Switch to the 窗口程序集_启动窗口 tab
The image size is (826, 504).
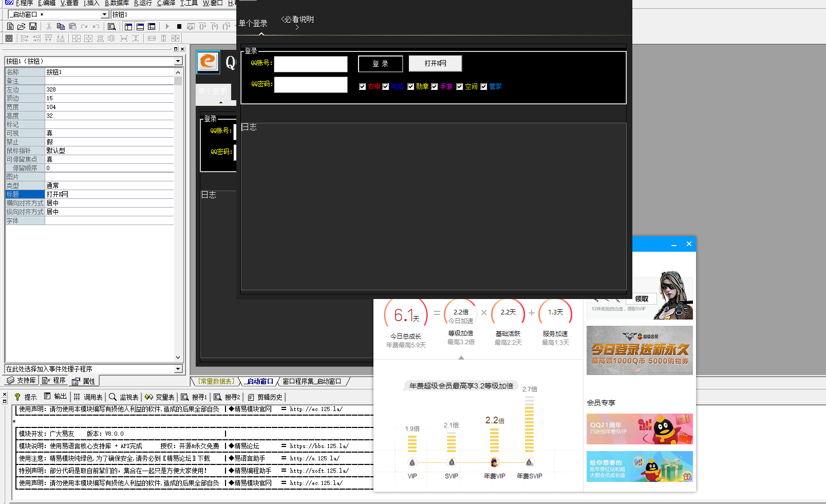point(312,381)
